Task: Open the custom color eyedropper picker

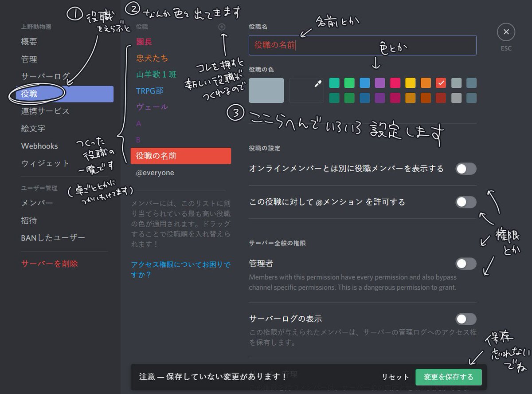Action: pyautogui.click(x=306, y=91)
